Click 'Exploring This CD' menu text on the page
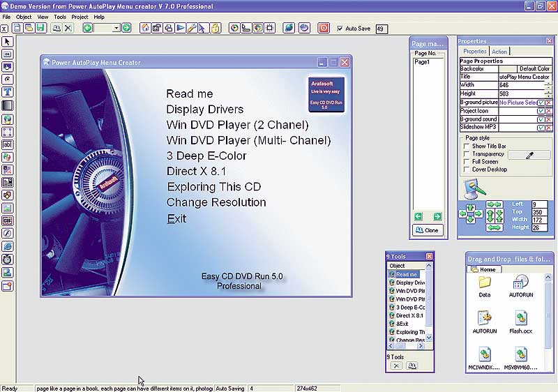 pyautogui.click(x=214, y=187)
